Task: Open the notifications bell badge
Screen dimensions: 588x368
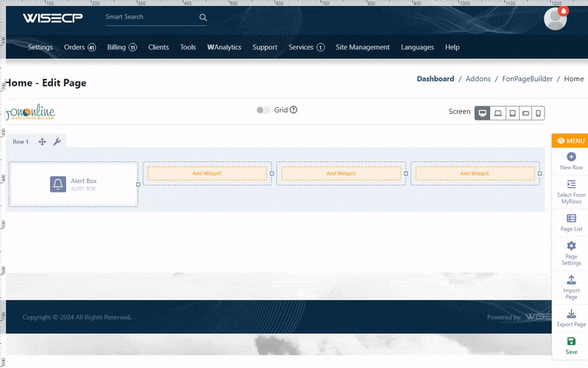Action: click(563, 11)
